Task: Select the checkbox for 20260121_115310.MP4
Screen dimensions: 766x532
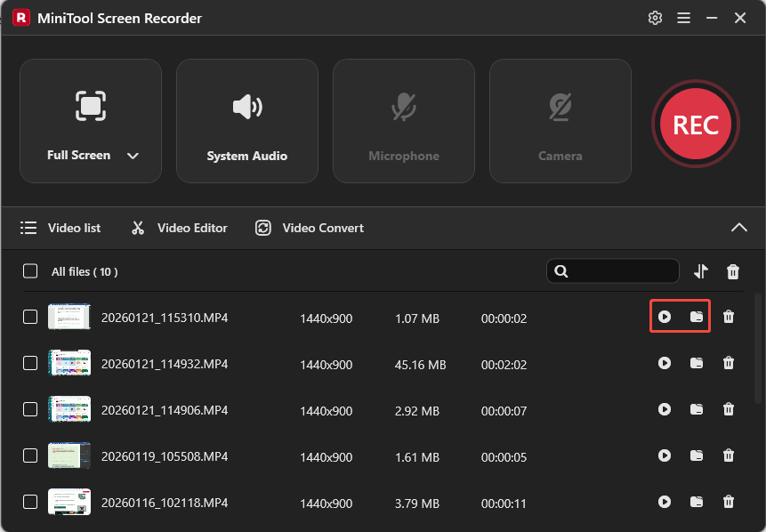Action: (29, 317)
